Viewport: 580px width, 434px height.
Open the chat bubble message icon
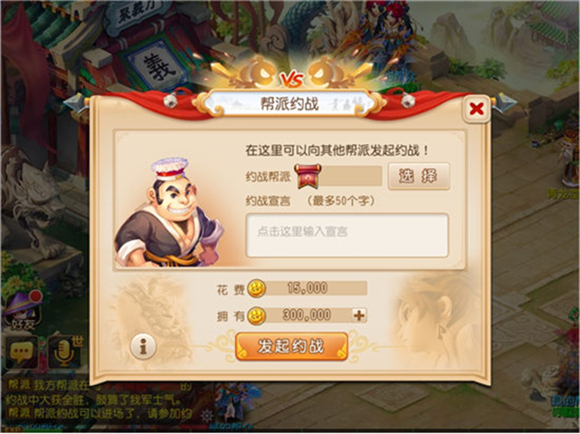[x=21, y=352]
